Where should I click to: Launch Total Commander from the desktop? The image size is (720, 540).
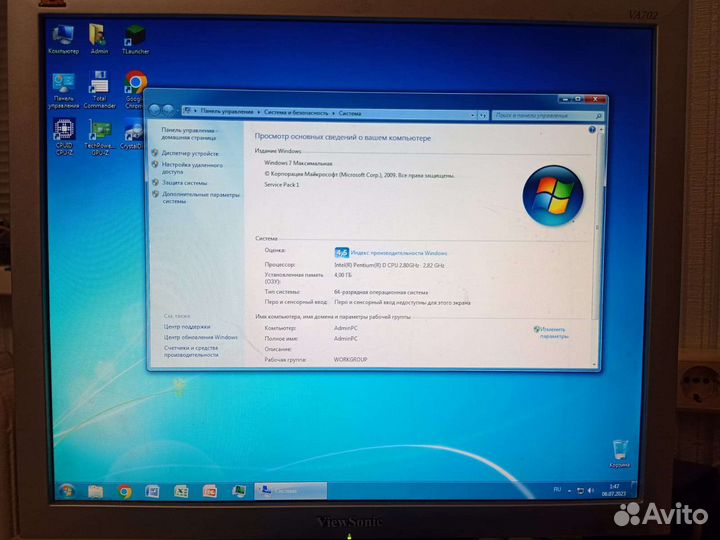pyautogui.click(x=100, y=90)
